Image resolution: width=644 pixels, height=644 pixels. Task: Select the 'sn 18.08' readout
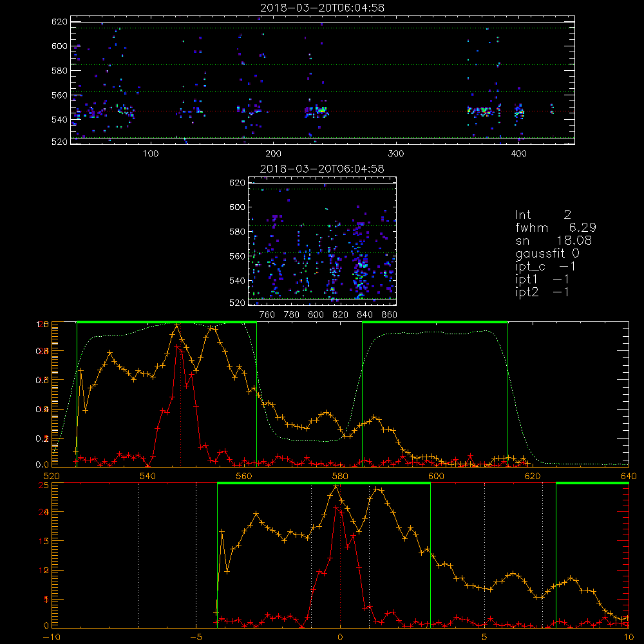(x=554, y=240)
